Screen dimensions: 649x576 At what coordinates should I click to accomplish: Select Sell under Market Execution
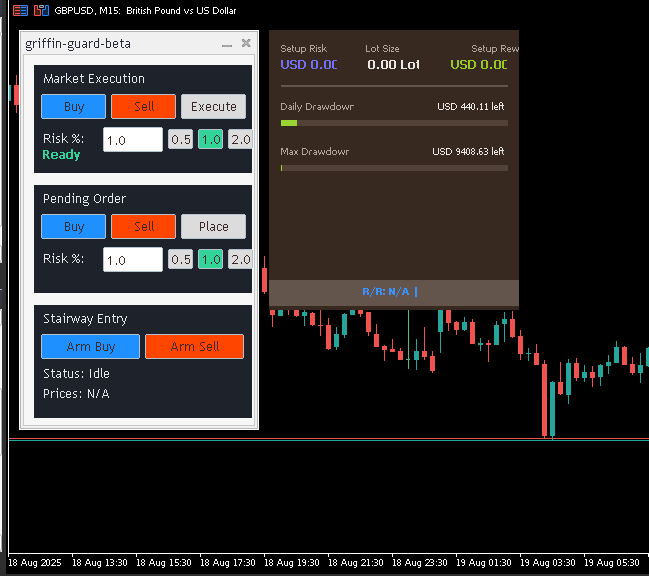pos(143,106)
